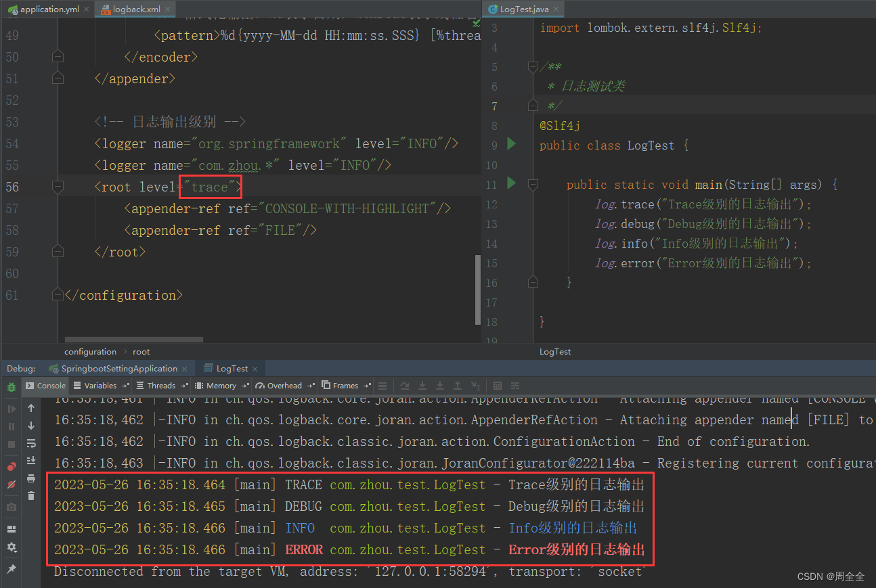Open View Breakpoints (double red circles icon)
Screen dimensions: 876x588
[12, 467]
